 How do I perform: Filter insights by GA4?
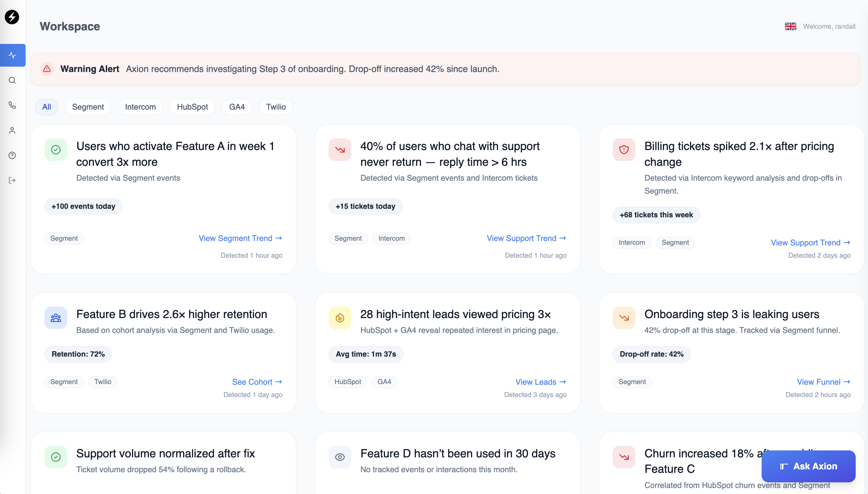pos(237,107)
